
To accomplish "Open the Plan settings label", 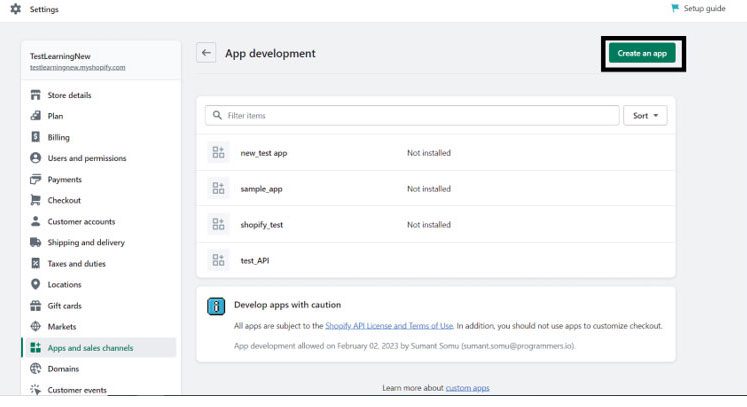I will (55, 116).
